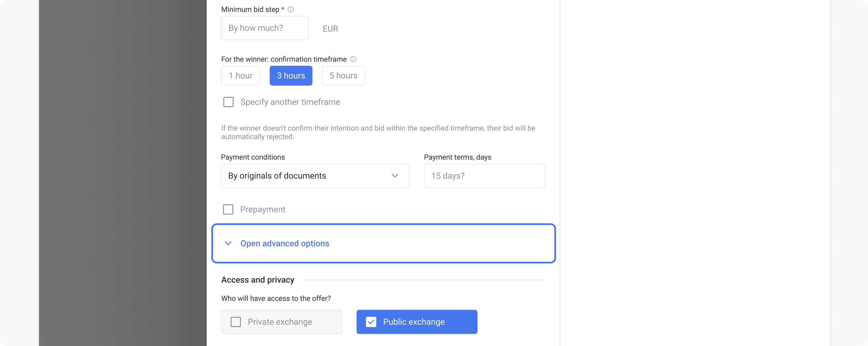Pick the 5 hours timeframe option
Image resolution: width=868 pixels, height=346 pixels.
(x=343, y=76)
